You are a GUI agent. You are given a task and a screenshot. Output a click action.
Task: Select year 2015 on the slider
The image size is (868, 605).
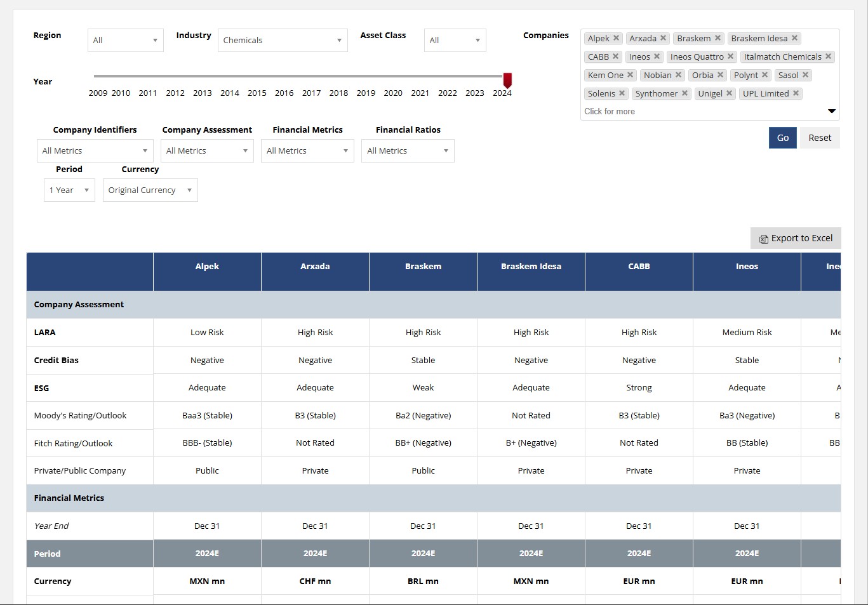pos(257,93)
